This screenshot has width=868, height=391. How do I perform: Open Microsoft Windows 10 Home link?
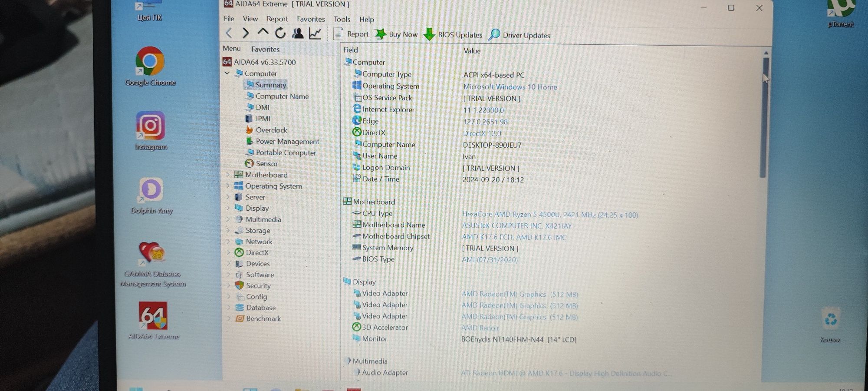(x=510, y=87)
